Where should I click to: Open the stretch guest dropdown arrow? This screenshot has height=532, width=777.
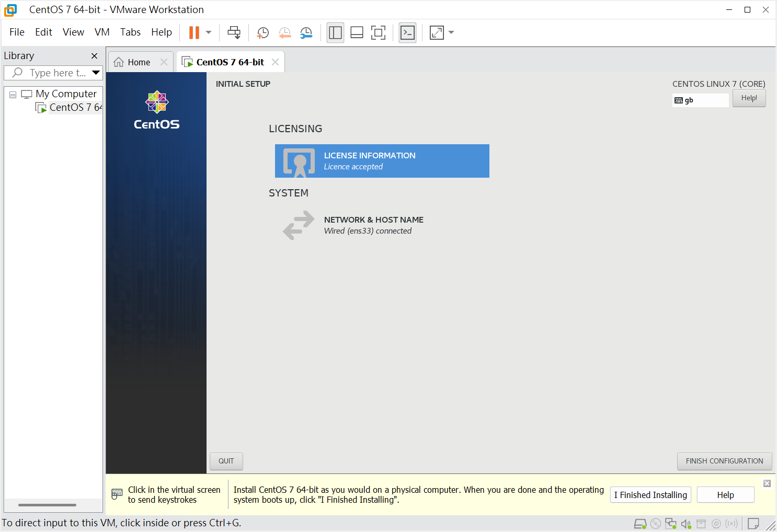pos(451,32)
